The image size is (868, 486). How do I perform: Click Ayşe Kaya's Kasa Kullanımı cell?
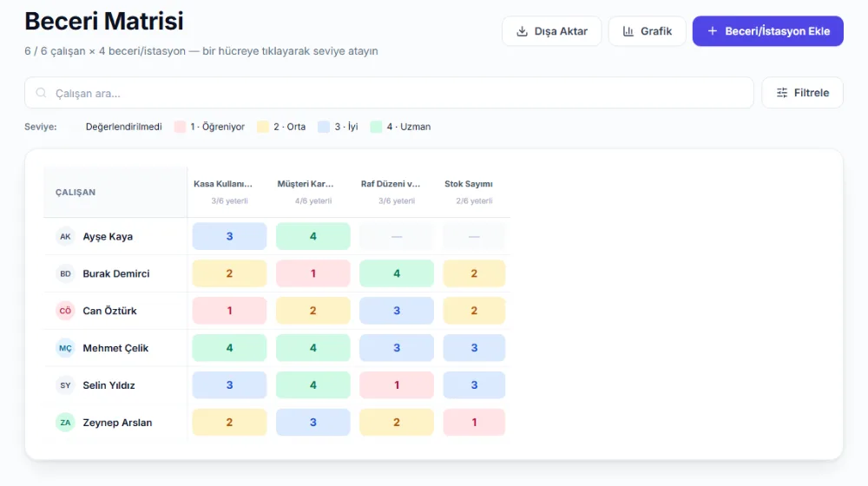tap(229, 236)
